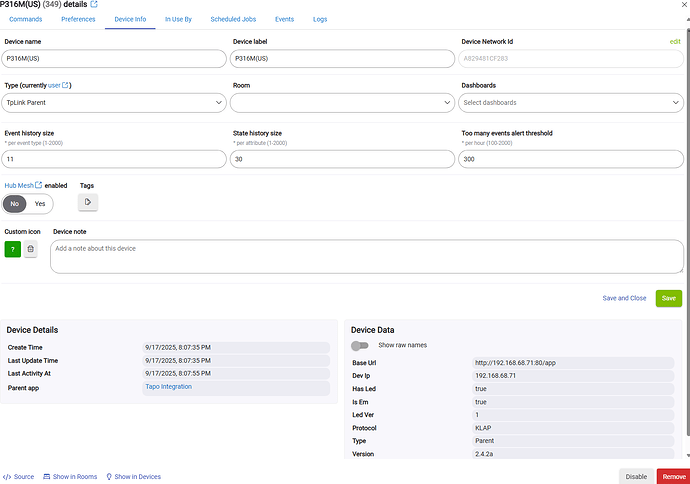This screenshot has height=484, width=690.
Task: Close the device details dialog
Action: pyautogui.click(x=685, y=5)
